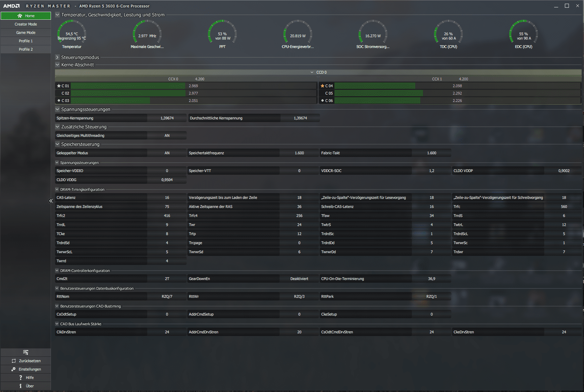Click the Durchschnittliche Kernspannung value

pos(300,118)
